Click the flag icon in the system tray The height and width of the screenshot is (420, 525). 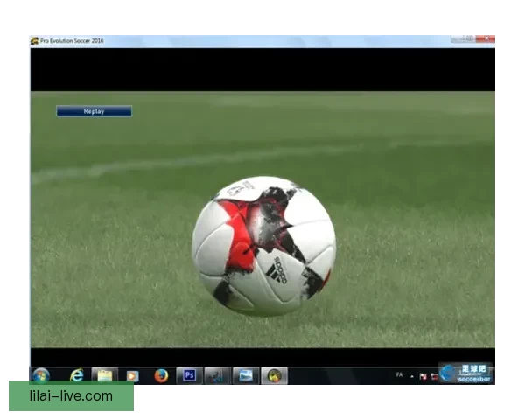point(423,376)
